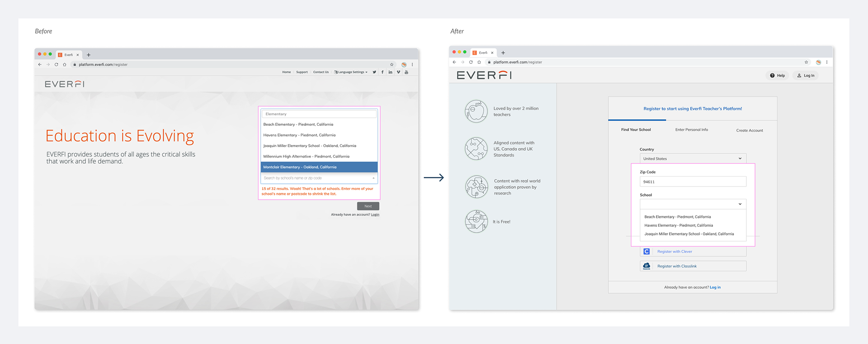
Task: Bookmark page with star in Before browser
Action: [392, 65]
